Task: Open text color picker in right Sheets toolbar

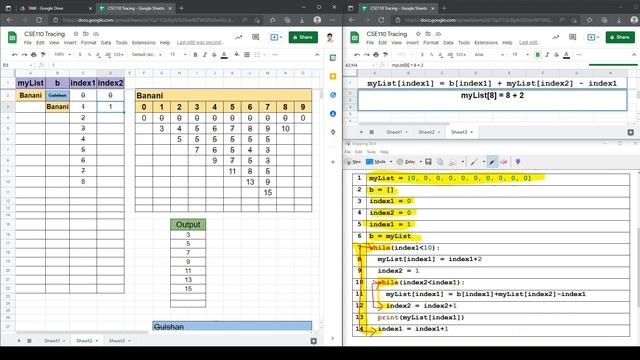Action: 566,54
